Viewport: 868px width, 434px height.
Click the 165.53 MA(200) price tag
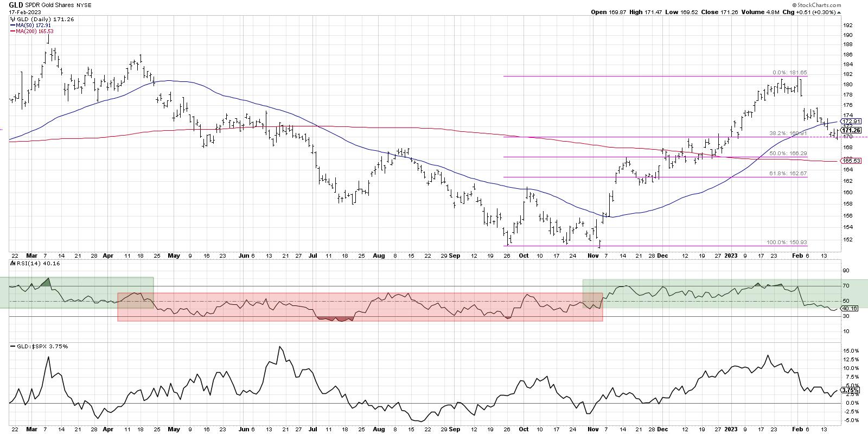[850, 161]
